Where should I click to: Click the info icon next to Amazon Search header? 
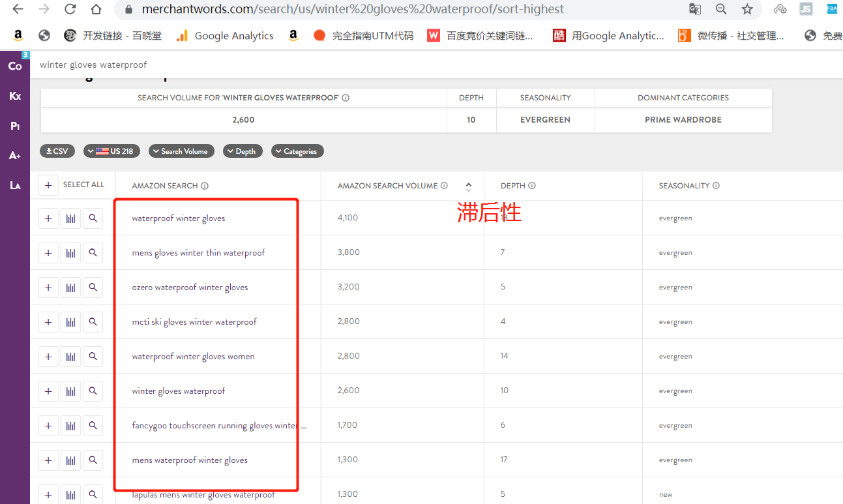point(205,186)
